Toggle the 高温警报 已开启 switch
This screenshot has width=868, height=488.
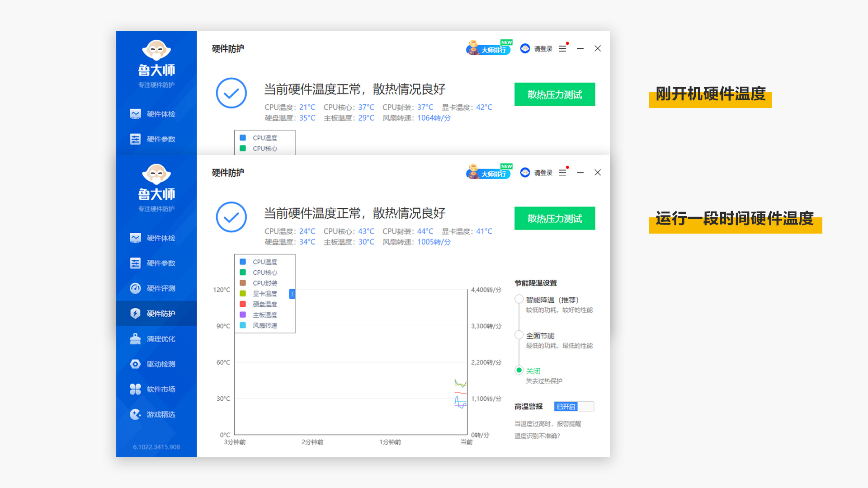click(x=574, y=406)
